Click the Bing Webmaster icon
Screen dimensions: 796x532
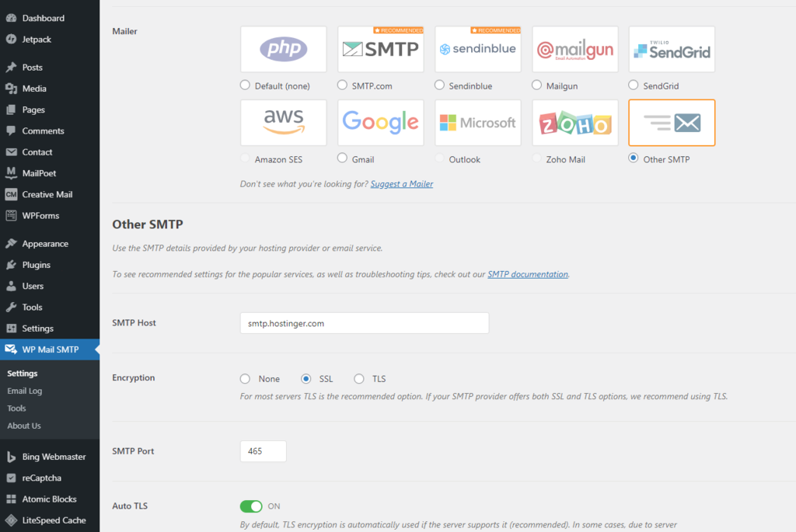(11, 457)
